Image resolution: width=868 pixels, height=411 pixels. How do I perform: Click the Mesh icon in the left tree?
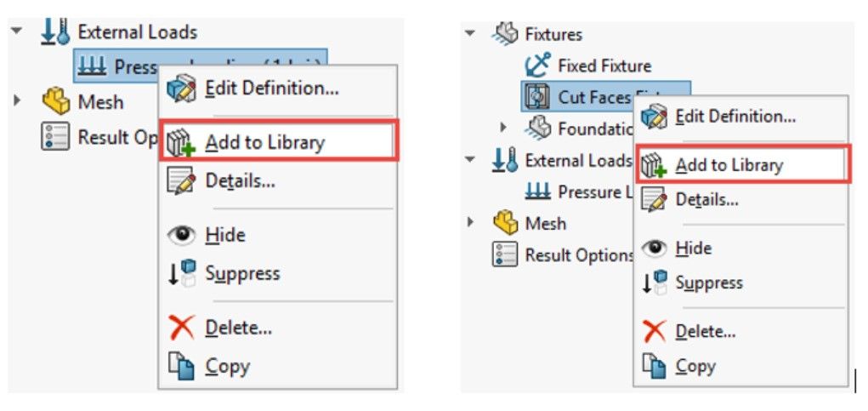pyautogui.click(x=56, y=102)
